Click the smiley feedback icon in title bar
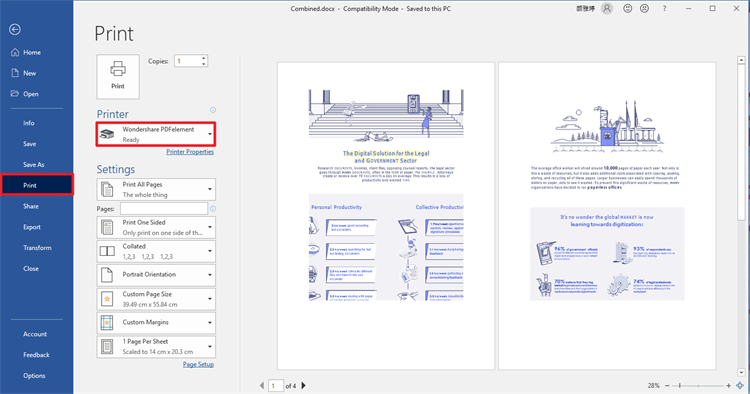Viewport: 750px width, 394px height. click(628, 9)
